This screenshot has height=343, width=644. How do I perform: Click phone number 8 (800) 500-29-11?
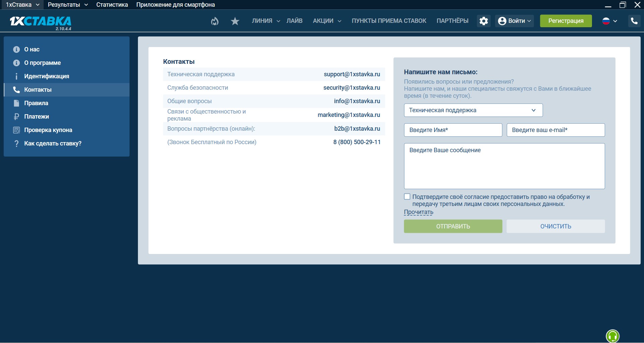click(x=357, y=142)
